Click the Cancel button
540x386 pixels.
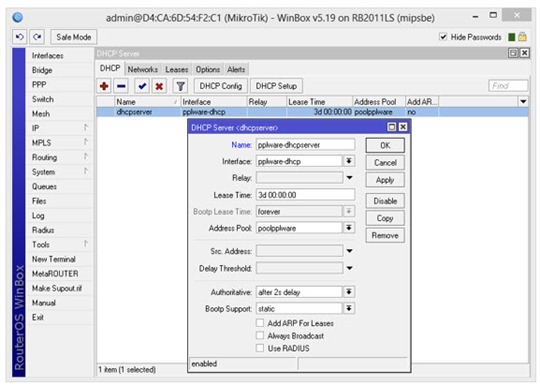click(385, 163)
